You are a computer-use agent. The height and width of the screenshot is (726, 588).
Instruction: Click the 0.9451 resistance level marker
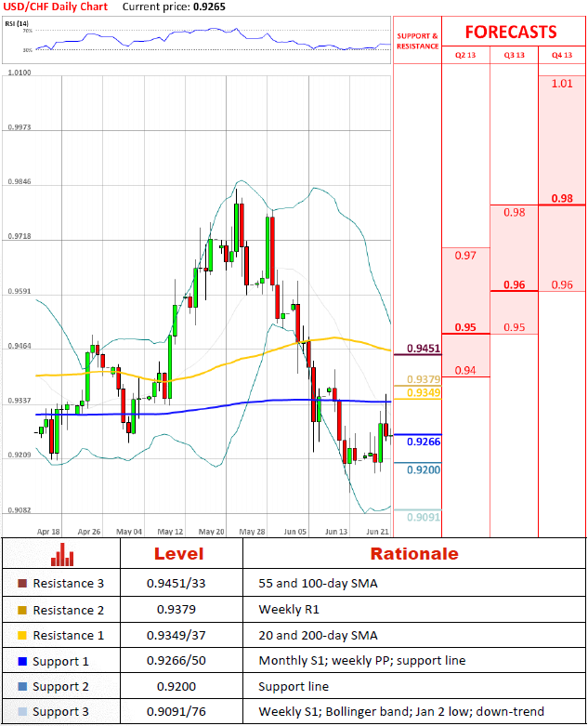tap(424, 349)
